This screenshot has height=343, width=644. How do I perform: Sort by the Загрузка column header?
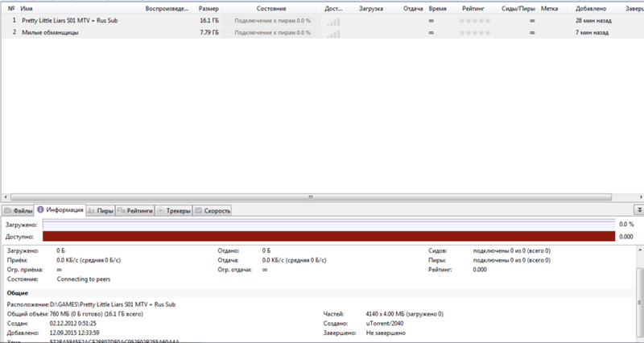pos(370,8)
